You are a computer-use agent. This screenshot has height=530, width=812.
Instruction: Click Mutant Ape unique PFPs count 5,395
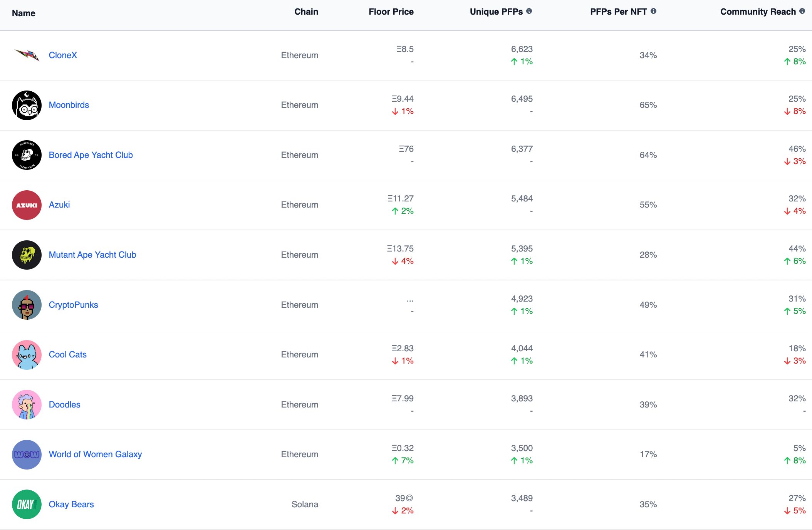(522, 248)
